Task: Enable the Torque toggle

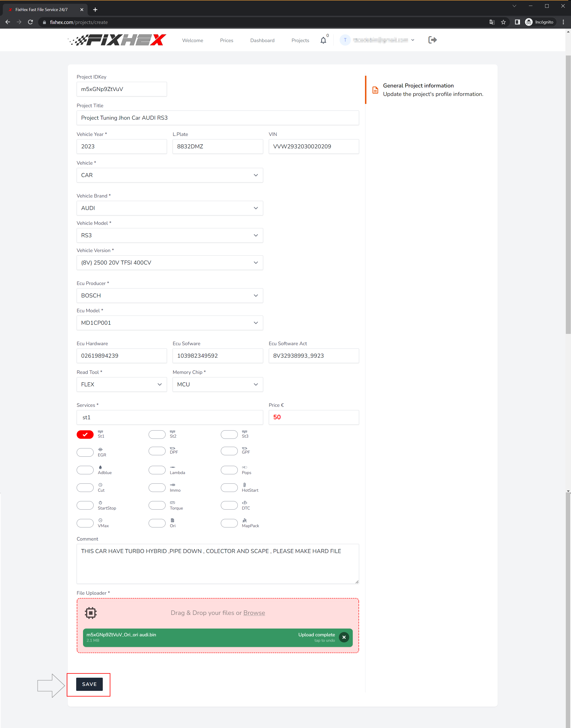Action: tap(157, 505)
